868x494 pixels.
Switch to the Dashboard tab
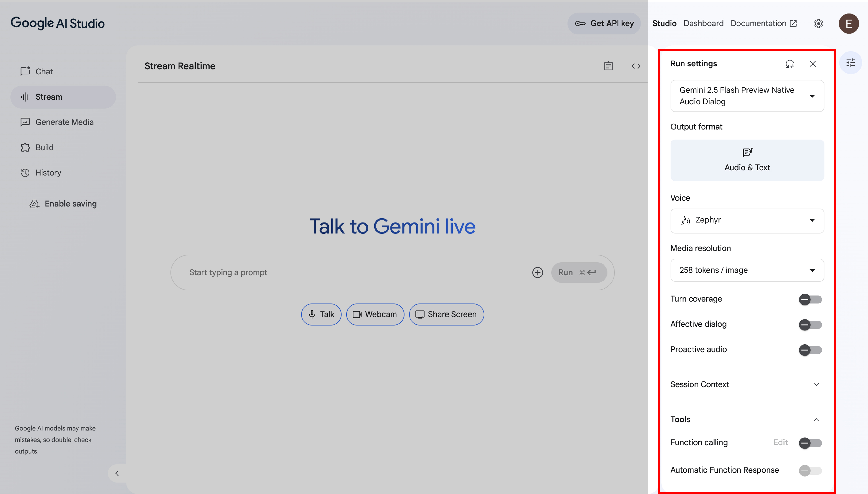coord(703,23)
